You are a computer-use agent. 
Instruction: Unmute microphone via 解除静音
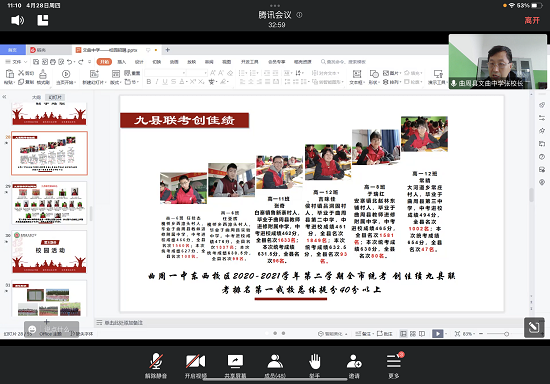pyautogui.click(x=156, y=366)
